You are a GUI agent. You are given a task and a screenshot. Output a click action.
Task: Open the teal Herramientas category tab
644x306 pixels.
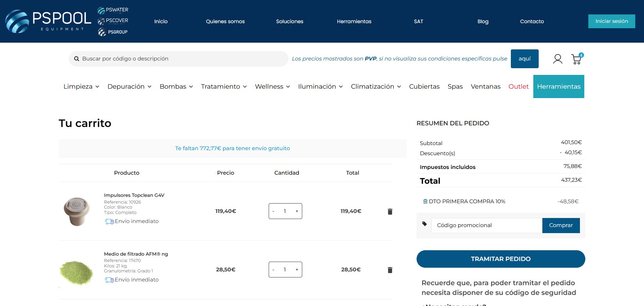click(559, 87)
